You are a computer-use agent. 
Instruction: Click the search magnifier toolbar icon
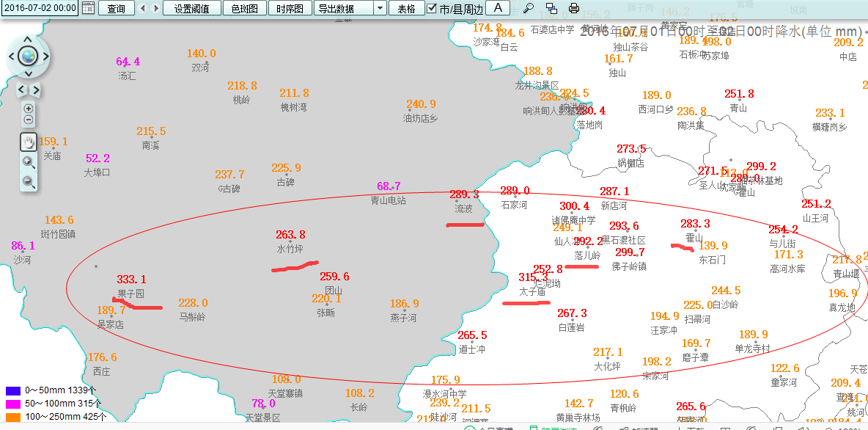pos(529,8)
